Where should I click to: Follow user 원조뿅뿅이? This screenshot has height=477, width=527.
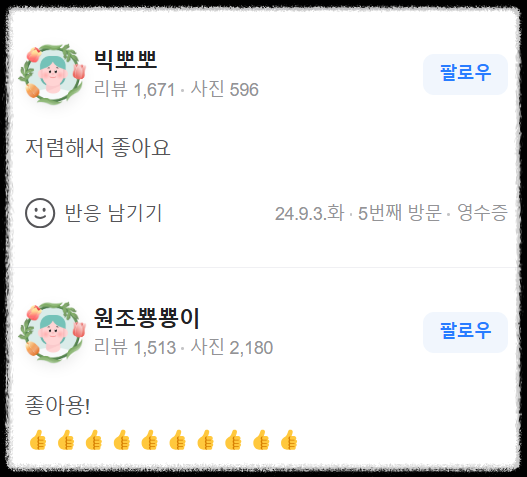click(465, 332)
